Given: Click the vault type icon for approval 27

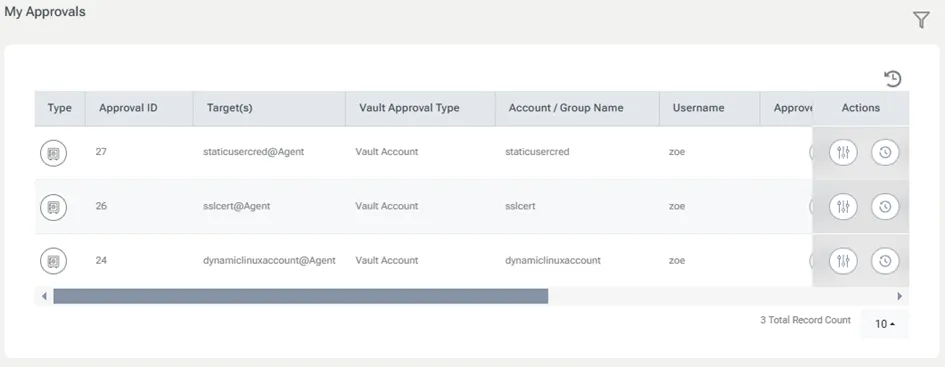Looking at the screenshot, I should click(54, 153).
